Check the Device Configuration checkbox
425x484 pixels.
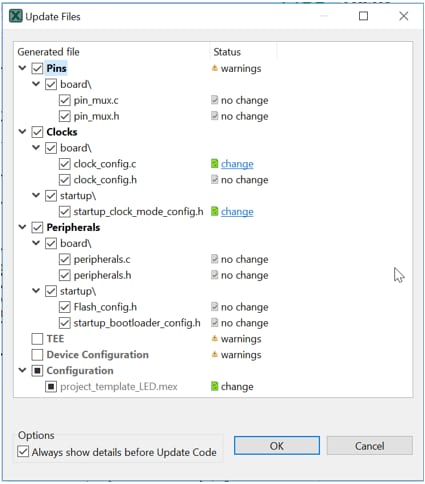click(x=37, y=355)
